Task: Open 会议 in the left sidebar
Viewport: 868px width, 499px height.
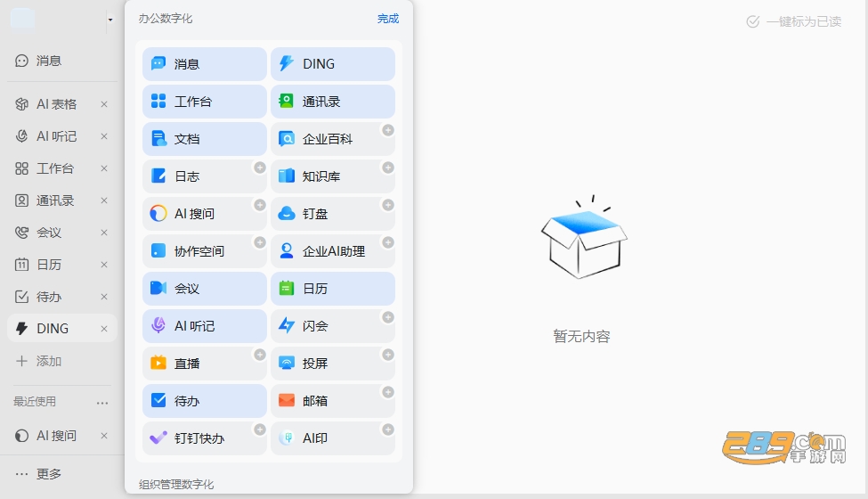Action: click(x=55, y=233)
